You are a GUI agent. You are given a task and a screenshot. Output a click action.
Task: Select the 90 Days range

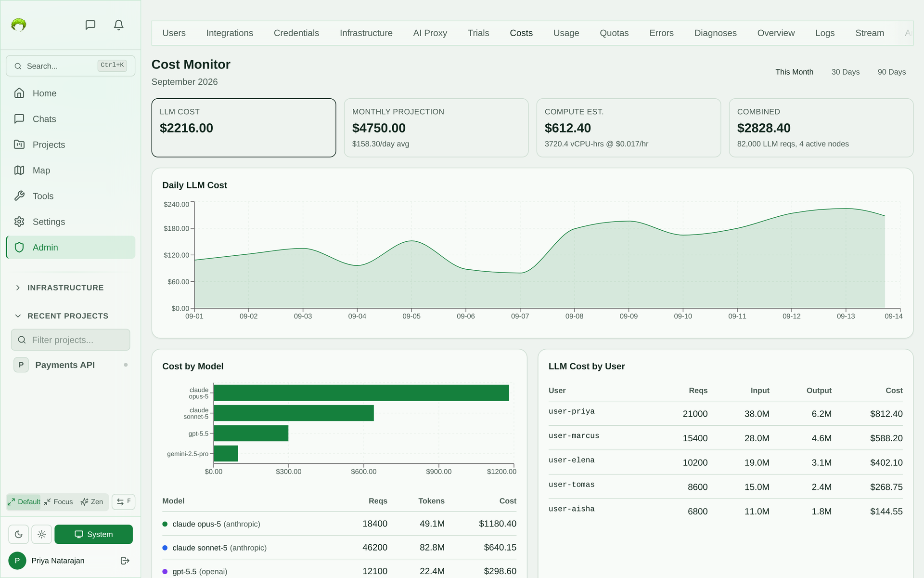coord(892,72)
